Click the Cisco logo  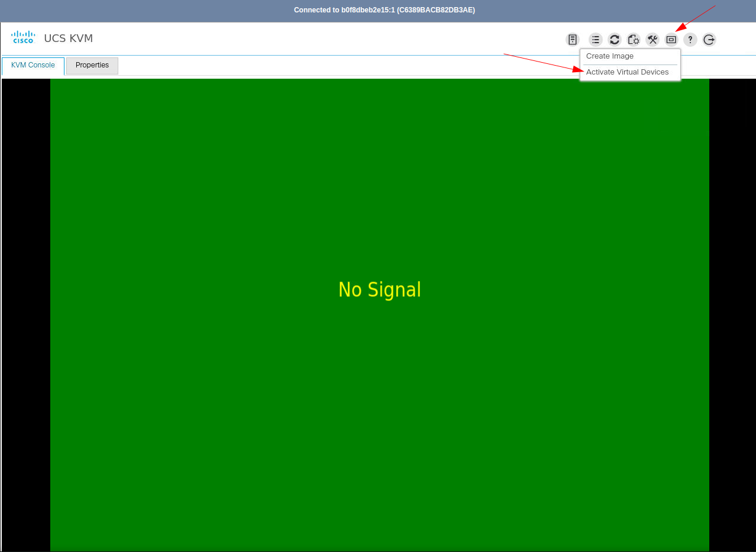tap(23, 37)
